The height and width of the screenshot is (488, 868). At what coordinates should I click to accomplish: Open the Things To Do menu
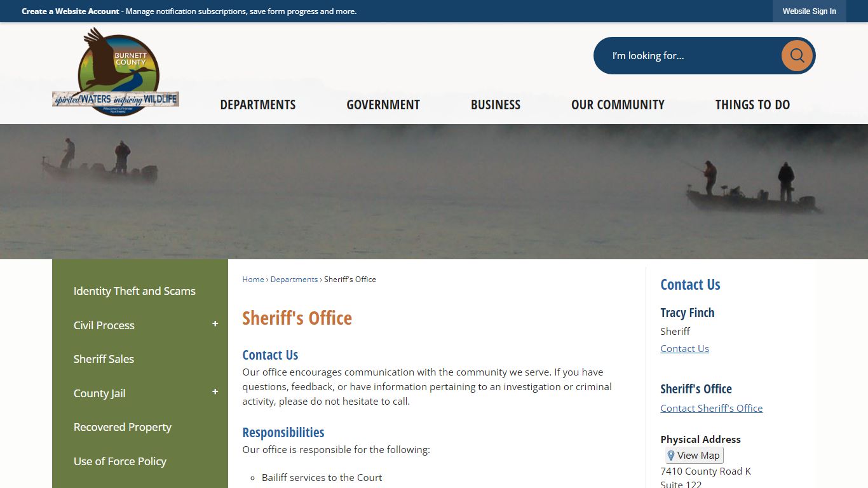753,105
